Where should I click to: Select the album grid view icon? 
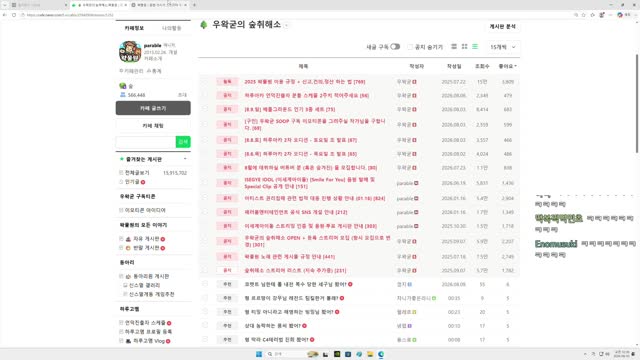tap(464, 47)
